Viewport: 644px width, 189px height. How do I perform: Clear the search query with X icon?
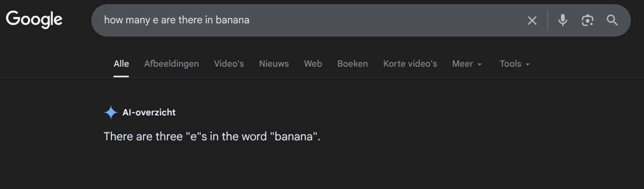(x=532, y=20)
